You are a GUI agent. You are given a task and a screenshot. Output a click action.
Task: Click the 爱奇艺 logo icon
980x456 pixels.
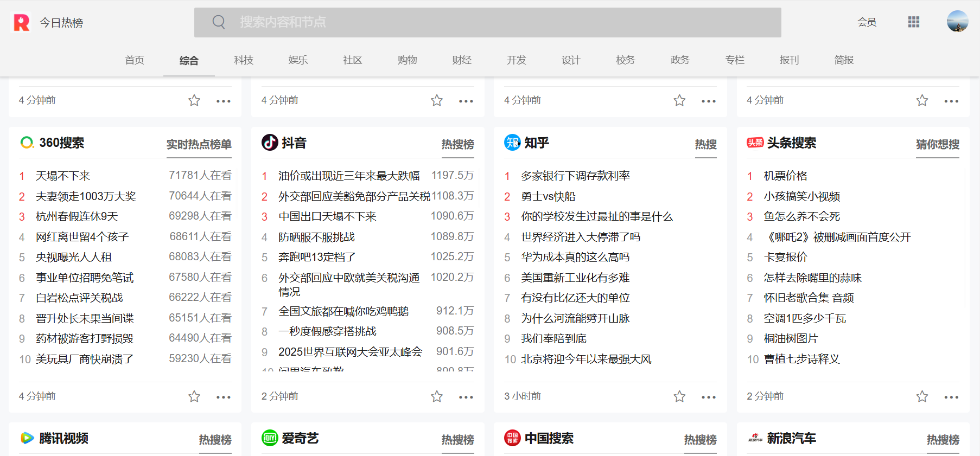coord(270,438)
